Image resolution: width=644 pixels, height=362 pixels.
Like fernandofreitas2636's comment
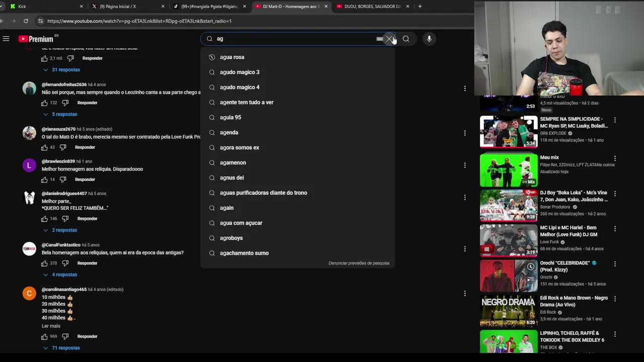pyautogui.click(x=45, y=103)
